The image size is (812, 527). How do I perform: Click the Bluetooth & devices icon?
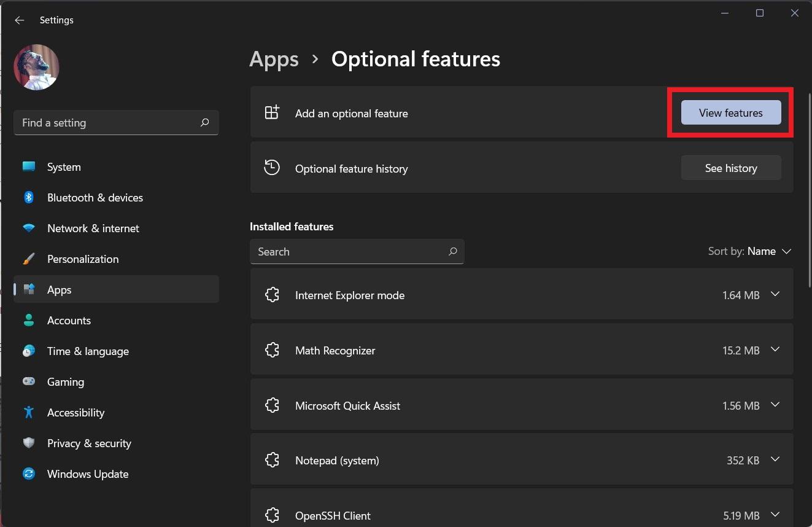(x=29, y=198)
